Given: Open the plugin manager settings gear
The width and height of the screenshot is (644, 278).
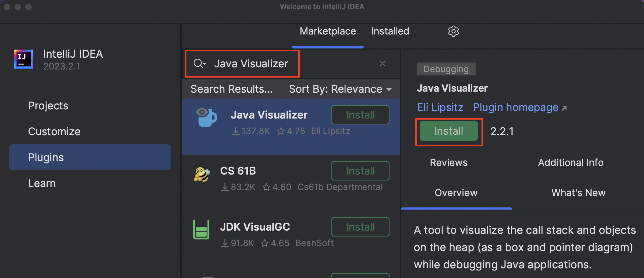Looking at the screenshot, I should click(x=453, y=31).
